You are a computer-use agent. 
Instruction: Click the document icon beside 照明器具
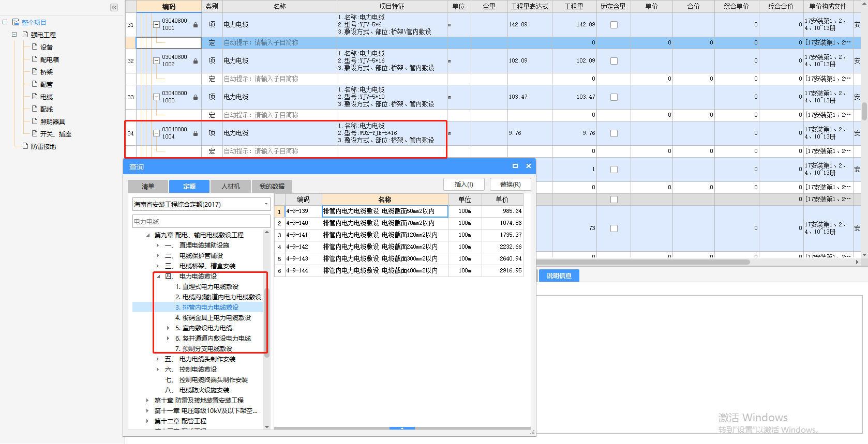35,121
